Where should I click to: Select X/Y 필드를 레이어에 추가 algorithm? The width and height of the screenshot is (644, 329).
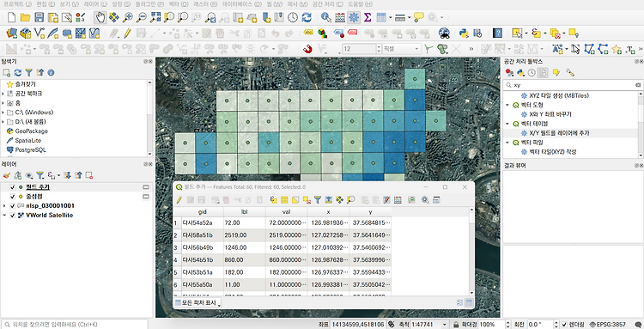559,133
